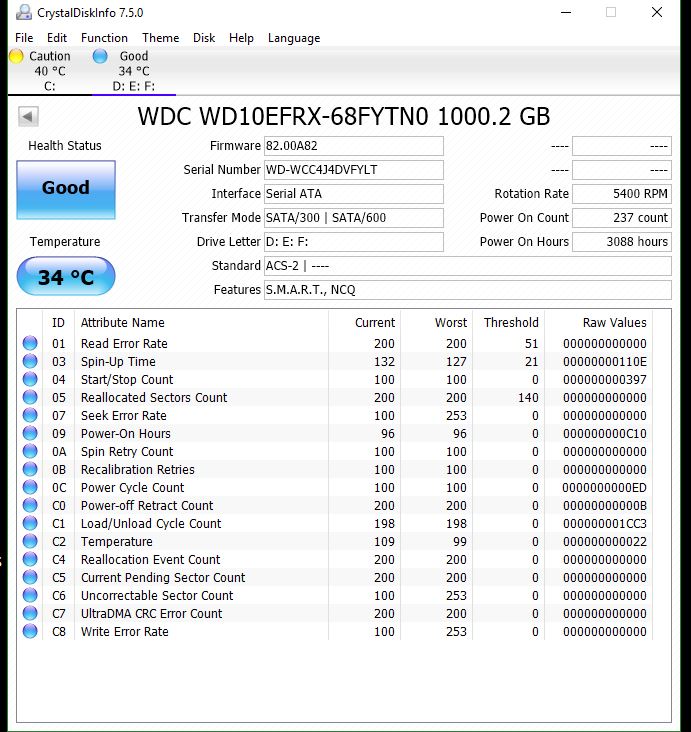Click the blue Good status icon for D: E: F:

100,56
